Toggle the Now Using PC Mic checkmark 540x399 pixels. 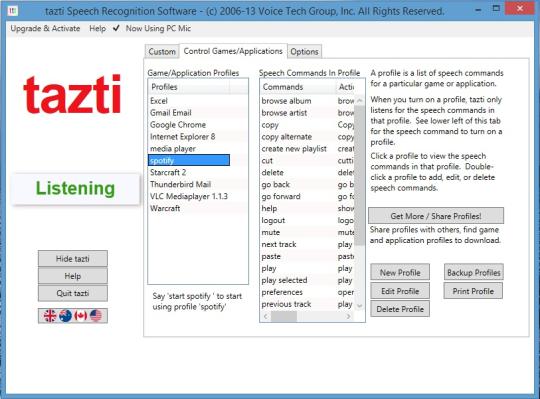pos(116,28)
